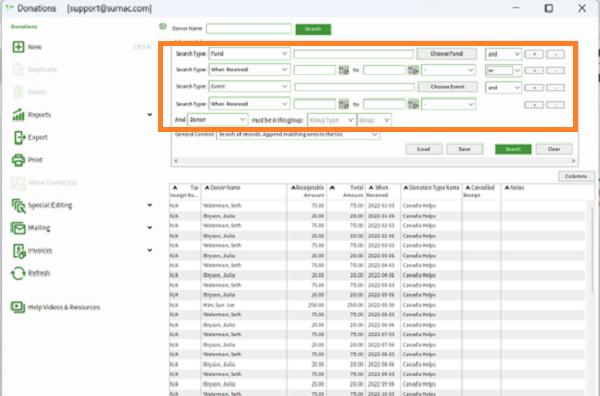Sort by Cancelled Receipt column header
Screen dimensions: 600x396
tap(481, 191)
